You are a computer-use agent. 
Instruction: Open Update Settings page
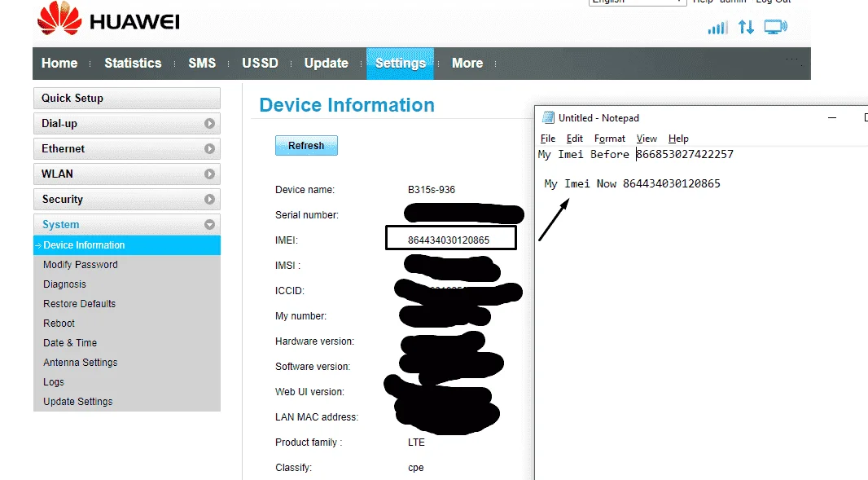(x=77, y=402)
